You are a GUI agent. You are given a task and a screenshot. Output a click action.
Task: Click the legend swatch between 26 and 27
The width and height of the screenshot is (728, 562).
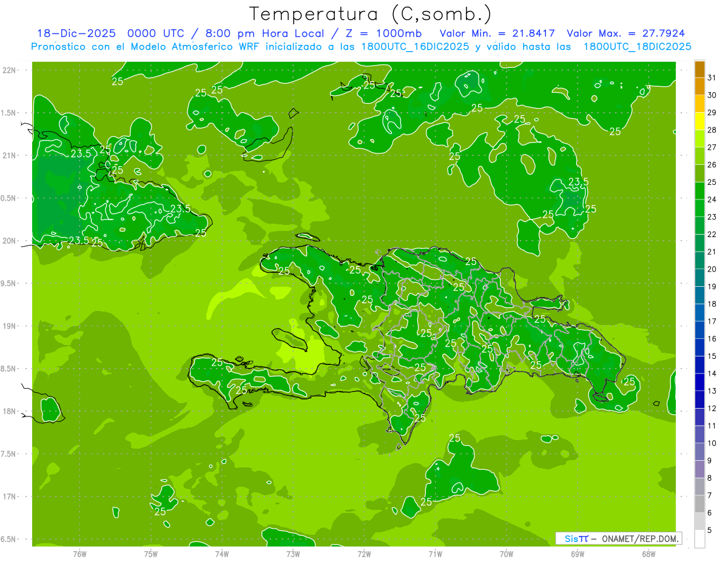tap(699, 156)
